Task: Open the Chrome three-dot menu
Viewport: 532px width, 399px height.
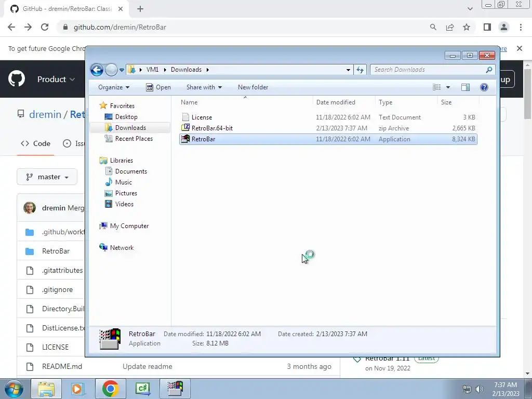Action: (x=521, y=27)
